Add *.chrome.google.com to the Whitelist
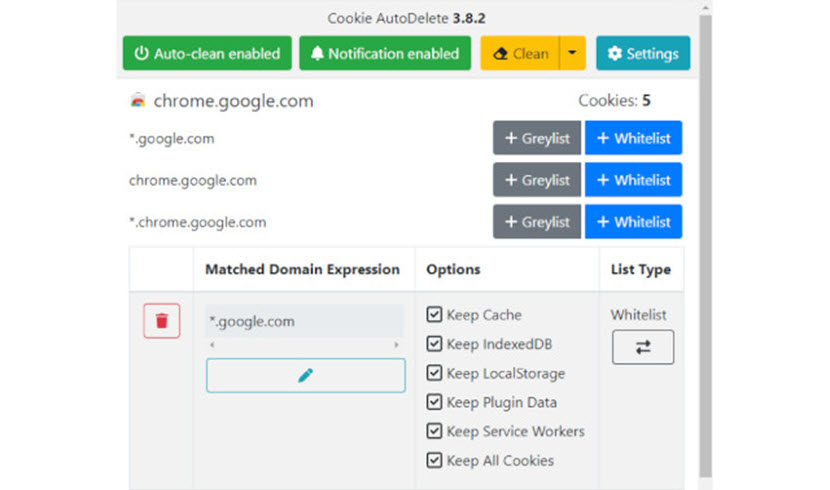Viewport: 830px width, 490px height. (633, 221)
